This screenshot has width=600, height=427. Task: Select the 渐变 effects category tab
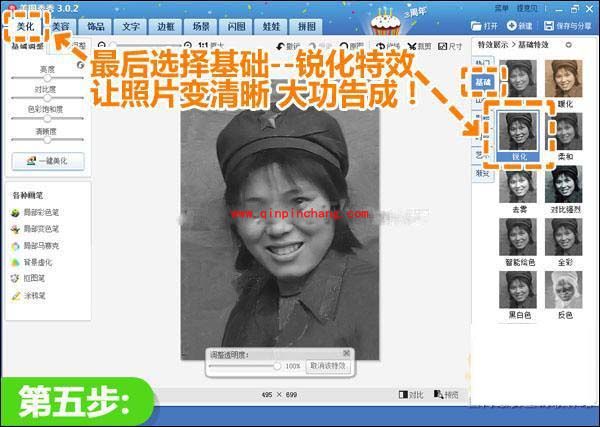pos(483,173)
